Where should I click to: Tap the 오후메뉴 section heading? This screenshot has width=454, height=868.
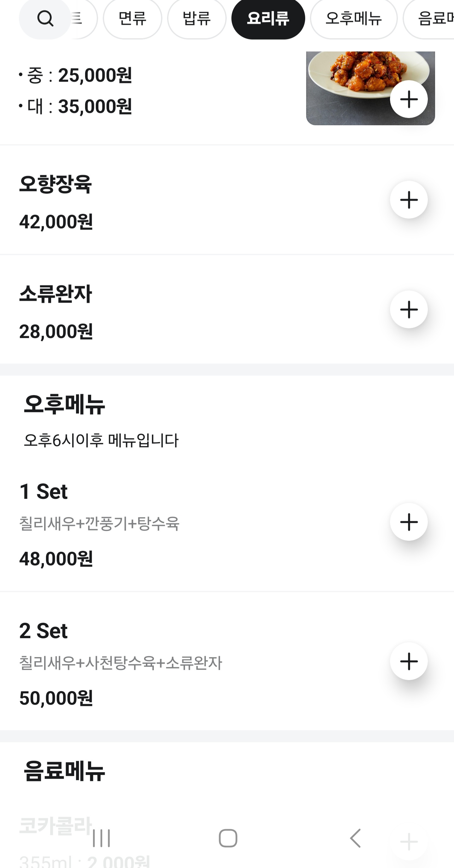64,404
